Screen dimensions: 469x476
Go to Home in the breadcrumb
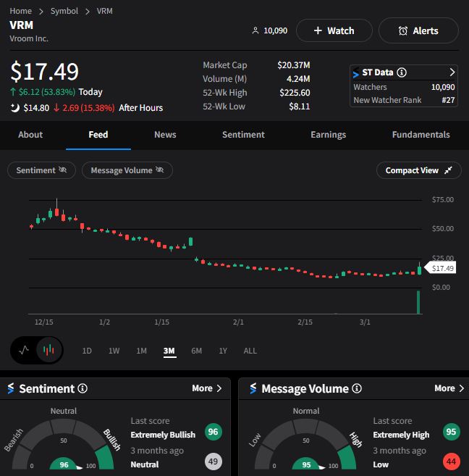pyautogui.click(x=20, y=11)
